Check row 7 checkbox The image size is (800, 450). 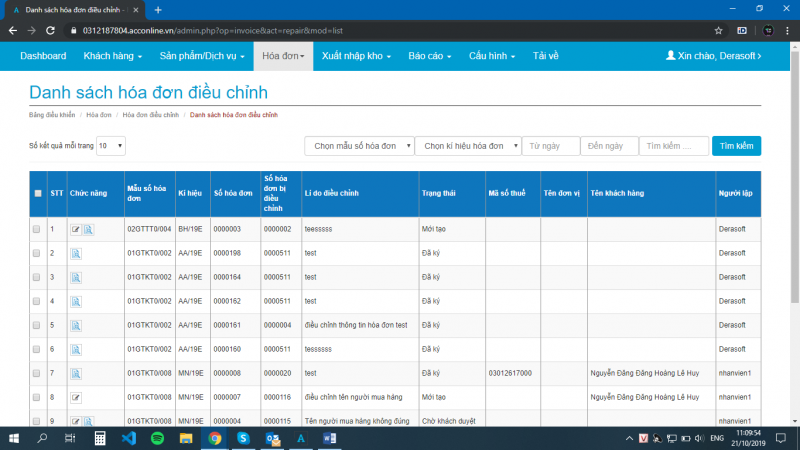(x=36, y=373)
